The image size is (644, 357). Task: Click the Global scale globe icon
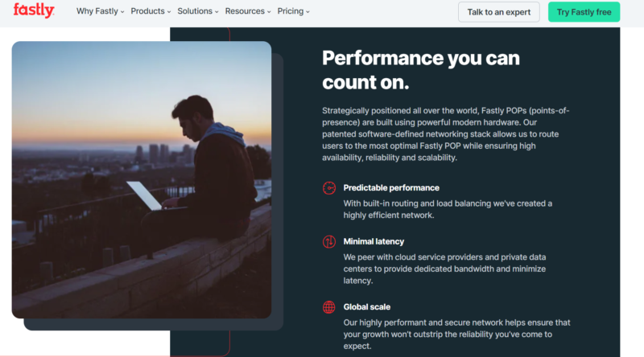[328, 306]
